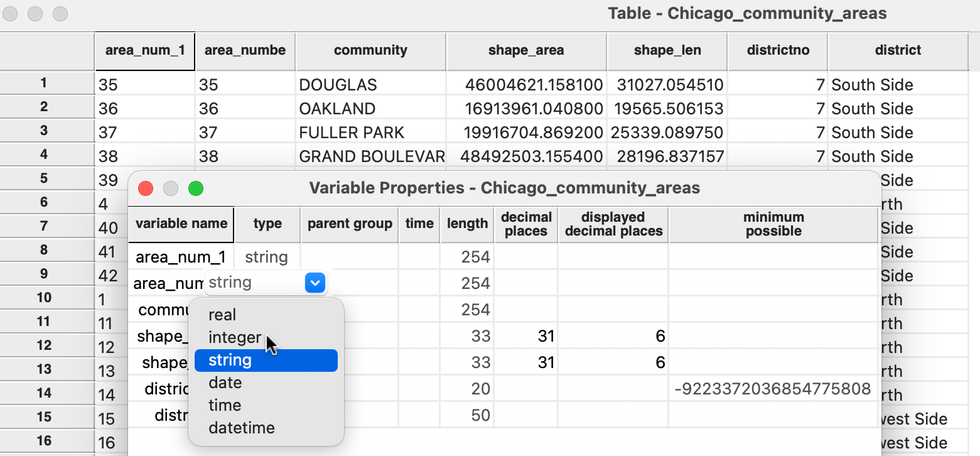Click the 'length' column header
980x456 pixels.
coord(467,224)
